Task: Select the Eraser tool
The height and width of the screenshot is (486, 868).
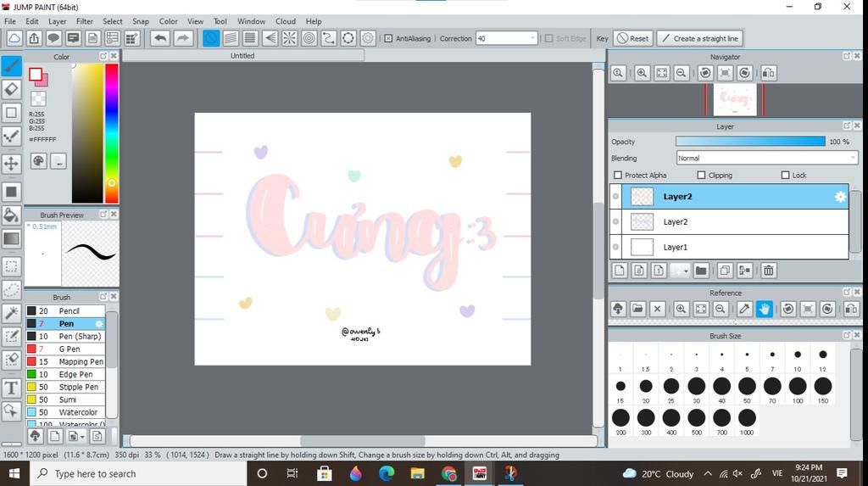Action: (11, 89)
